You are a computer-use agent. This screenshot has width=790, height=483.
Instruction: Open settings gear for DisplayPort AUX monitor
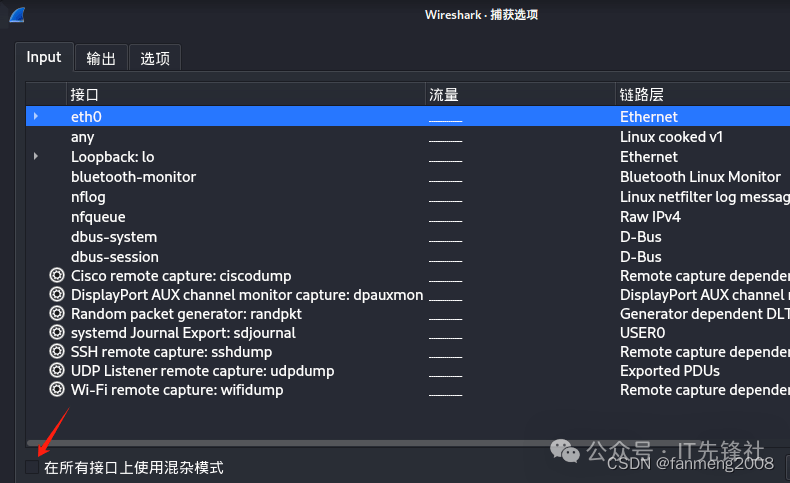point(56,295)
